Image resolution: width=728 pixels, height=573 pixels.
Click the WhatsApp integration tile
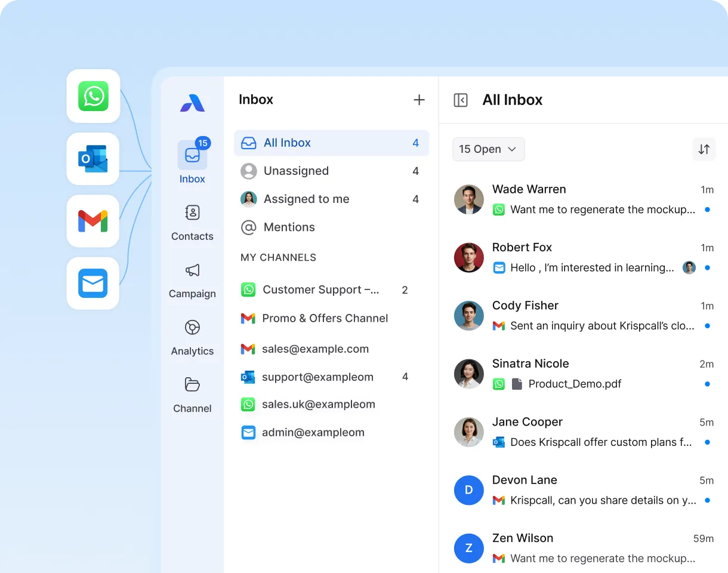93,96
